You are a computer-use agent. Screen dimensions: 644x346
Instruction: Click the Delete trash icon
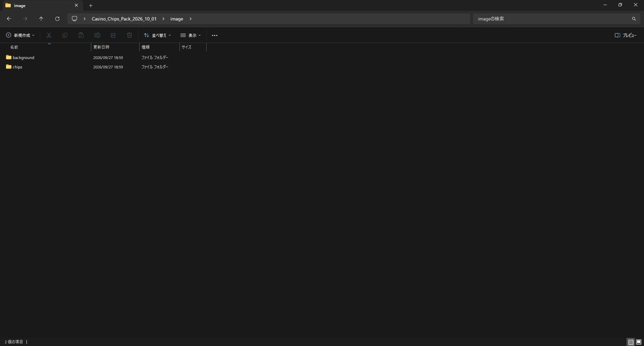click(x=130, y=35)
